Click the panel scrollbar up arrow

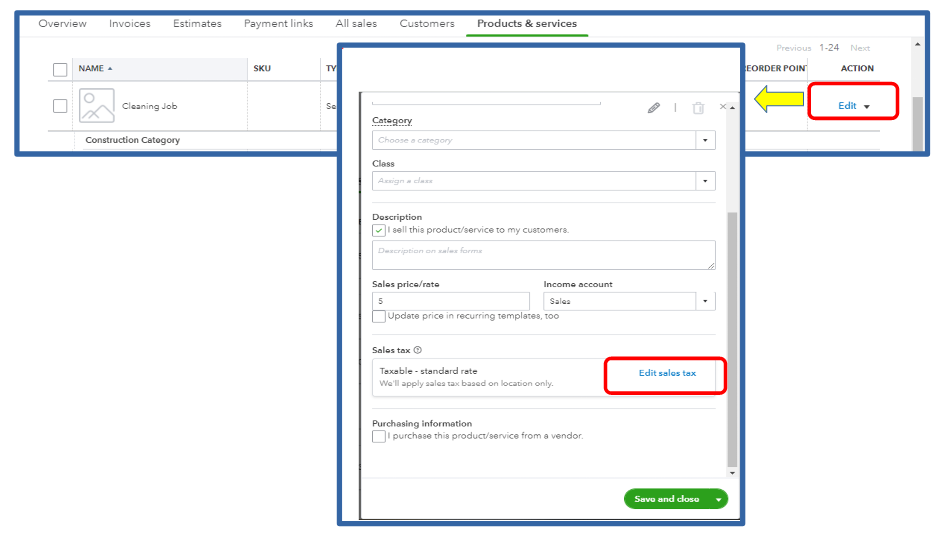732,107
